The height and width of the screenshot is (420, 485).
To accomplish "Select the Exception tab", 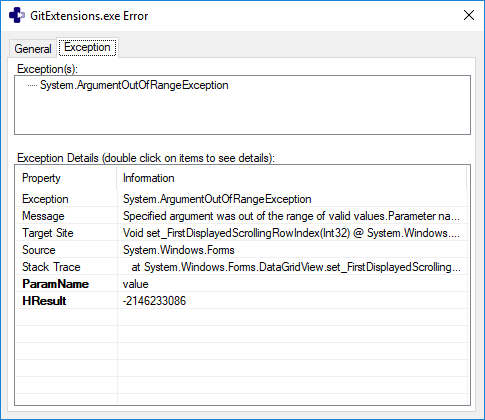I will click(87, 47).
